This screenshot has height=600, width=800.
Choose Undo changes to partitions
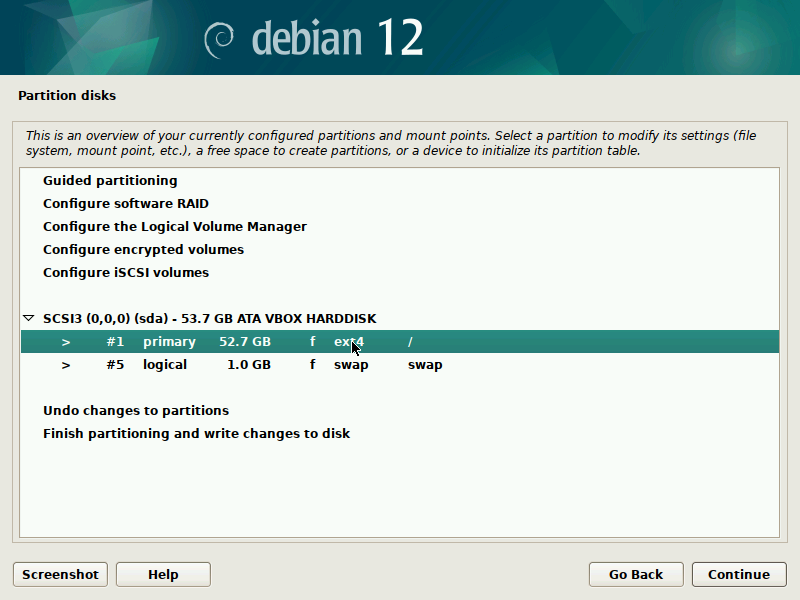pyautogui.click(x=136, y=411)
